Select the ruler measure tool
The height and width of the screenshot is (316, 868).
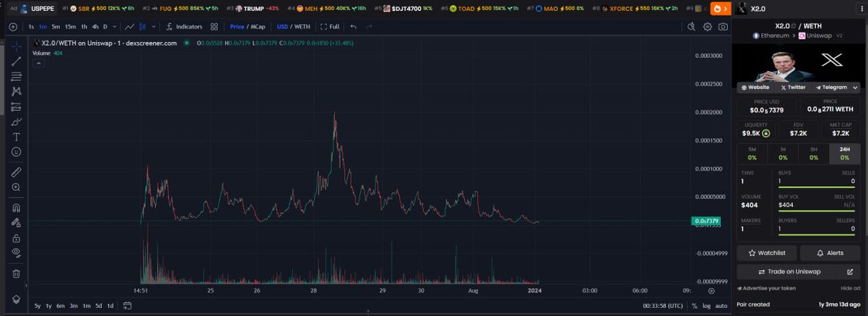click(x=16, y=172)
